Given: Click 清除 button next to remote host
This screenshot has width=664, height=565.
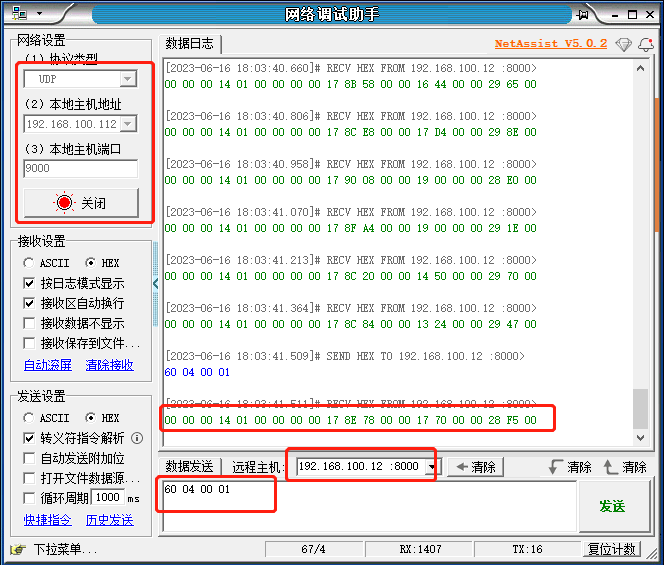Looking at the screenshot, I should click(476, 467).
